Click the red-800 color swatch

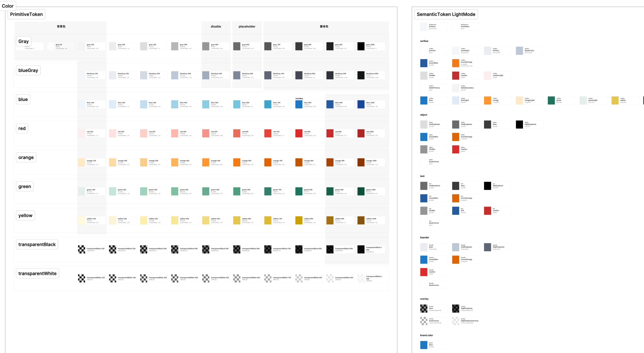point(299,133)
